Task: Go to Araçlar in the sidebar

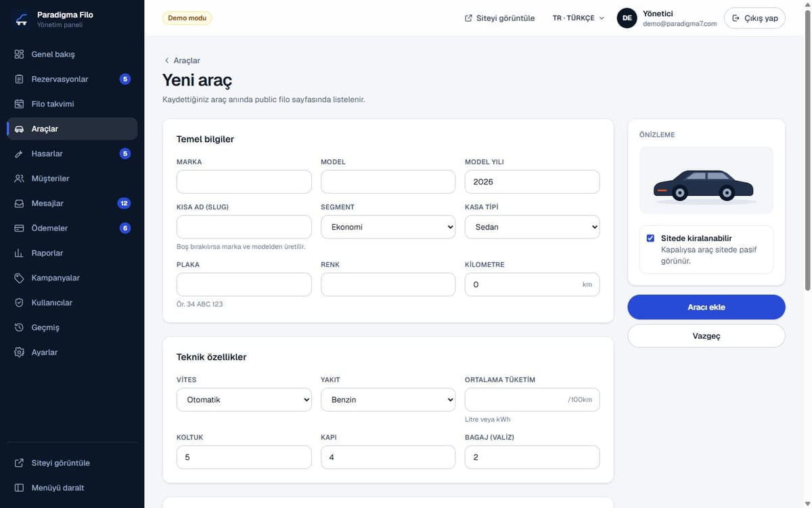Action: (72, 129)
